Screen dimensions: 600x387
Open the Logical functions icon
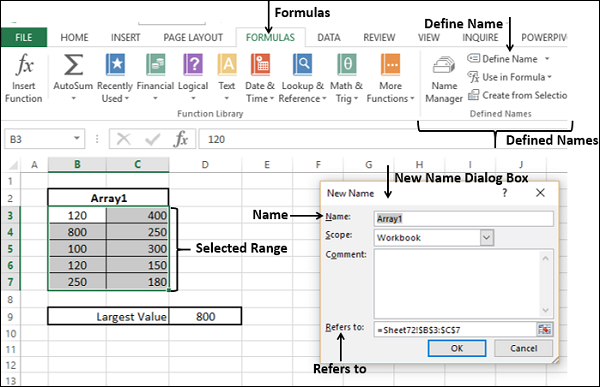pyautogui.click(x=193, y=64)
